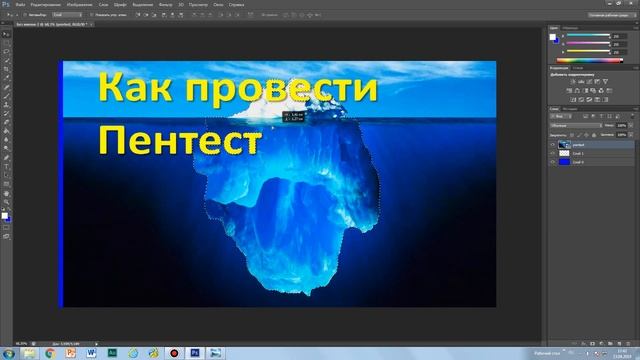The height and width of the screenshot is (360, 640).
Task: Select the Move tool
Action: 6,34
